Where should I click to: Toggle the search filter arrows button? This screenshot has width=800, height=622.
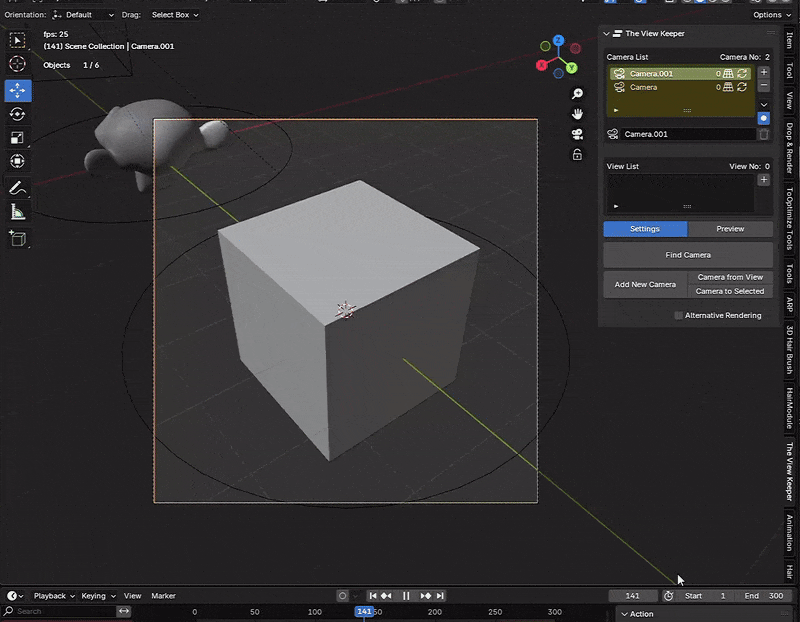(x=124, y=611)
